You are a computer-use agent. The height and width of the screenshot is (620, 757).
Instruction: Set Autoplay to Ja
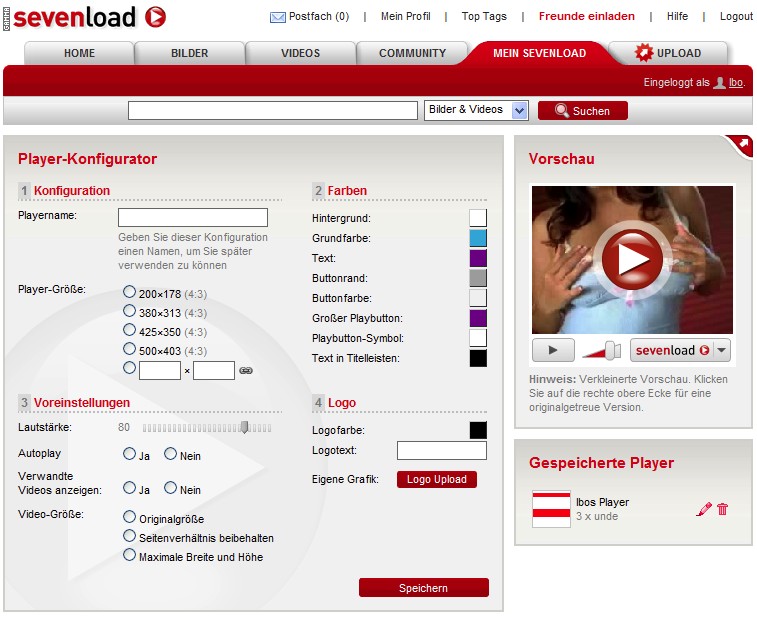[129, 454]
